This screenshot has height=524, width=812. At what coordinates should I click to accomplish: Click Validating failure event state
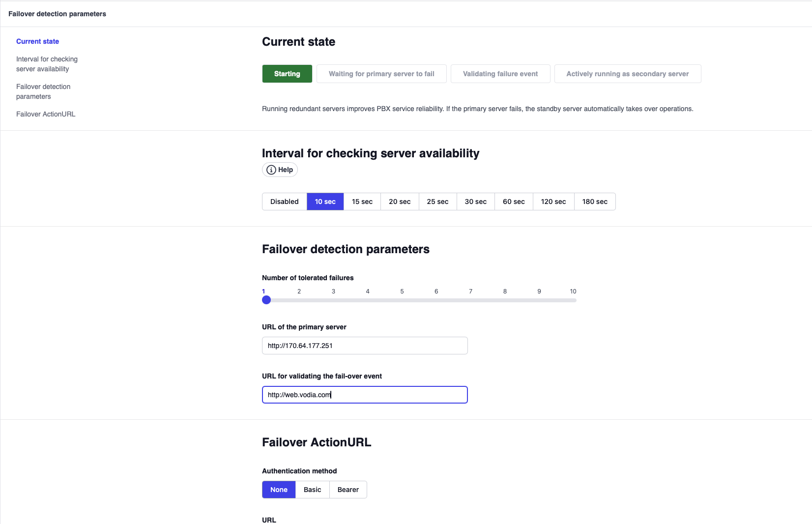(500, 74)
